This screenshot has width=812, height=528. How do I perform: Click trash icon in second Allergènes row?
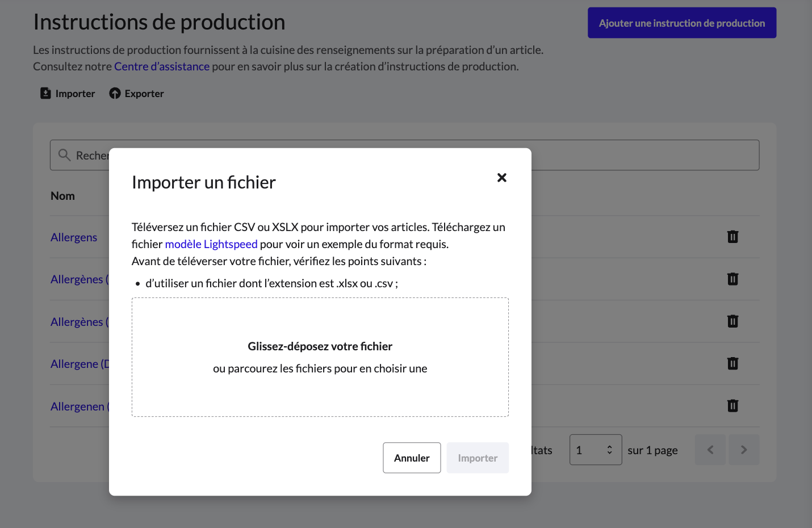tap(733, 279)
